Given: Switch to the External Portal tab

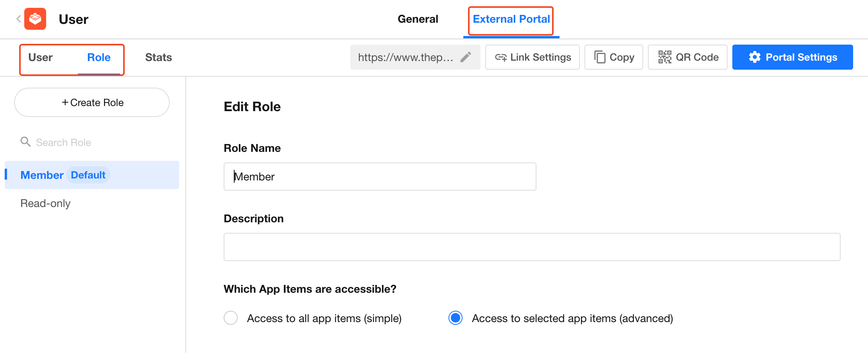Looking at the screenshot, I should click(511, 19).
